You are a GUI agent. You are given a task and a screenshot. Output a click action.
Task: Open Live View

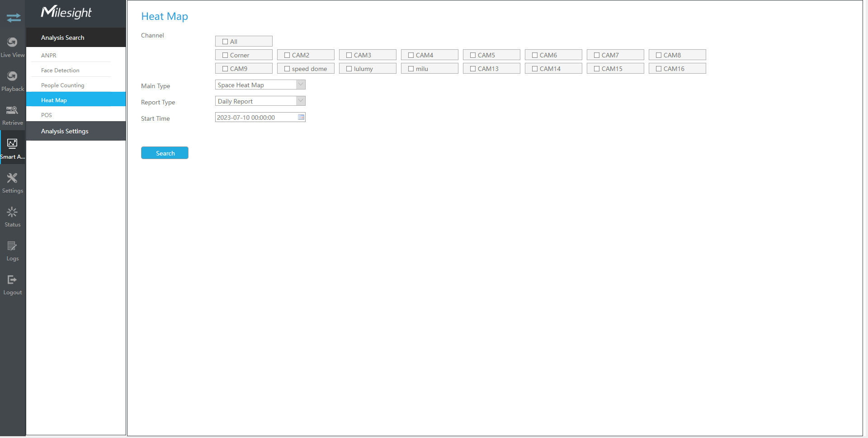(x=13, y=47)
